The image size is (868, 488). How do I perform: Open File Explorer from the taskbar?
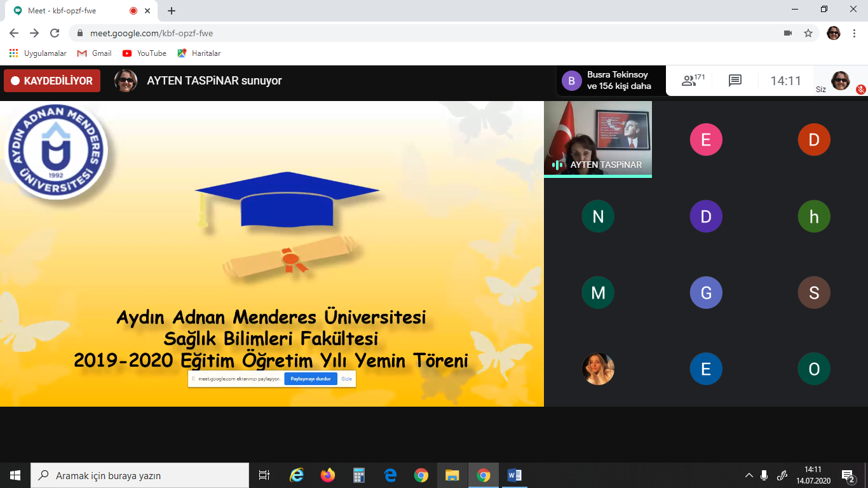click(x=452, y=475)
